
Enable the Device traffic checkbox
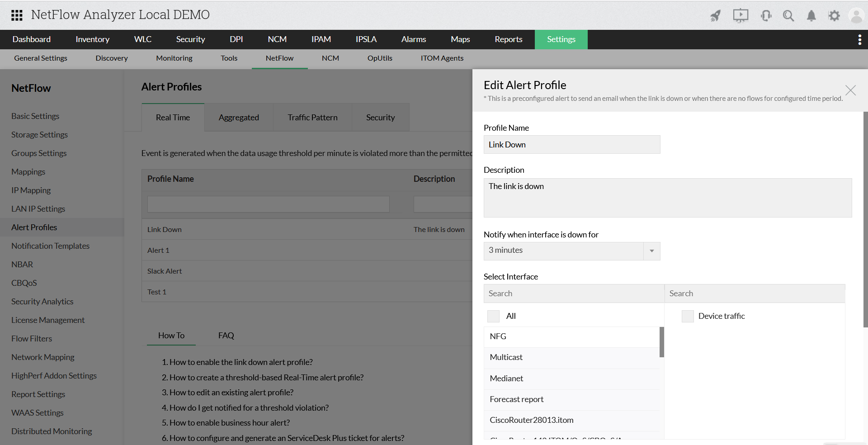point(688,316)
